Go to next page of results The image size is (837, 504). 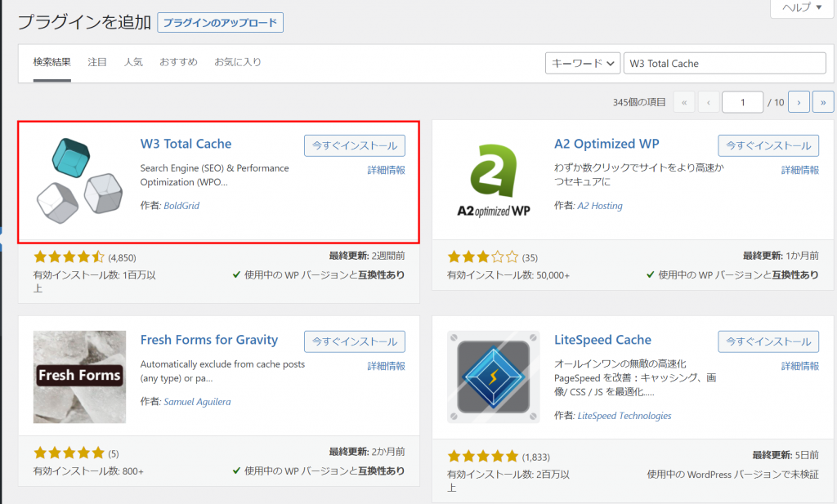[799, 102]
